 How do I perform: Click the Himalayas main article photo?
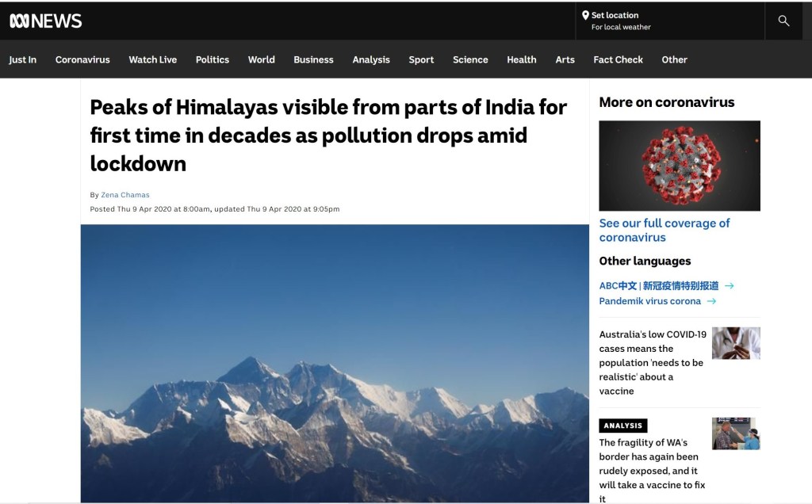point(334,363)
